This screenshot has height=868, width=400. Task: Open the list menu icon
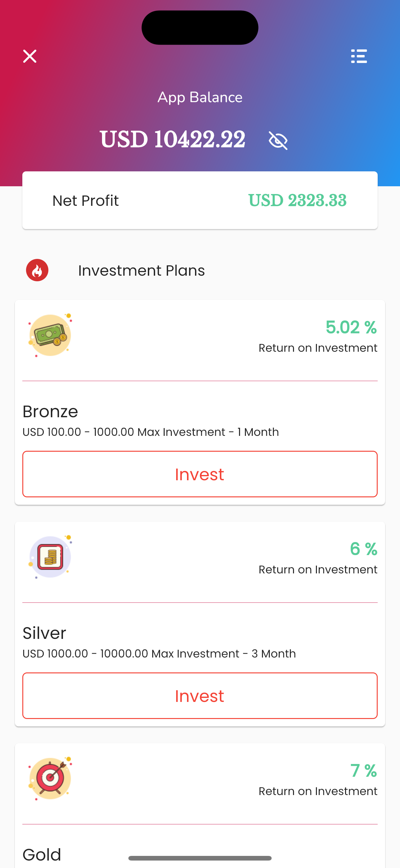pyautogui.click(x=359, y=56)
